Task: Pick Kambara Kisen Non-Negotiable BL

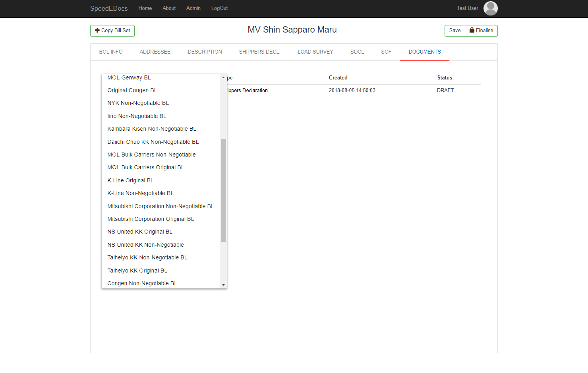Action: pyautogui.click(x=161, y=129)
